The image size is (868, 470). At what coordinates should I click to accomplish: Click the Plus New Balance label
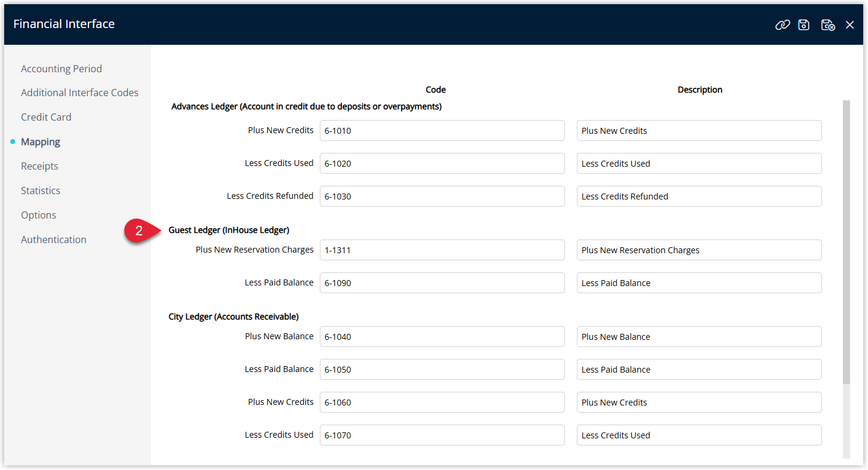tap(279, 336)
